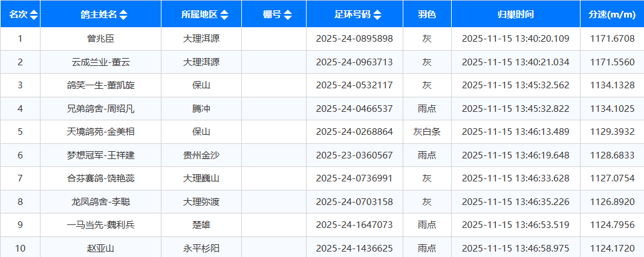644x257 pixels.
Task: Click region 贵州金沙 in row 6
Action: coord(201,155)
